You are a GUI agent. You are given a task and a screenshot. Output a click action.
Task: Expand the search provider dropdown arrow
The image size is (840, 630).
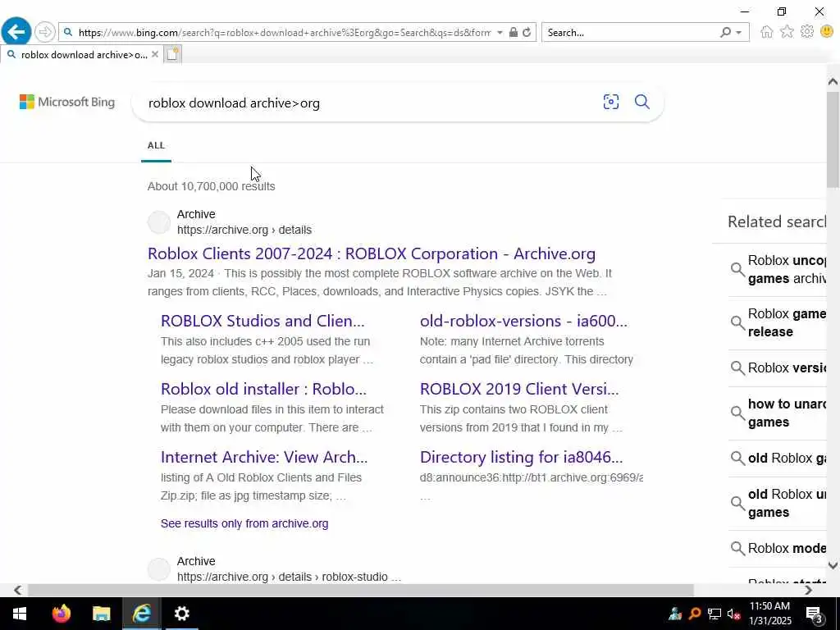(x=739, y=32)
